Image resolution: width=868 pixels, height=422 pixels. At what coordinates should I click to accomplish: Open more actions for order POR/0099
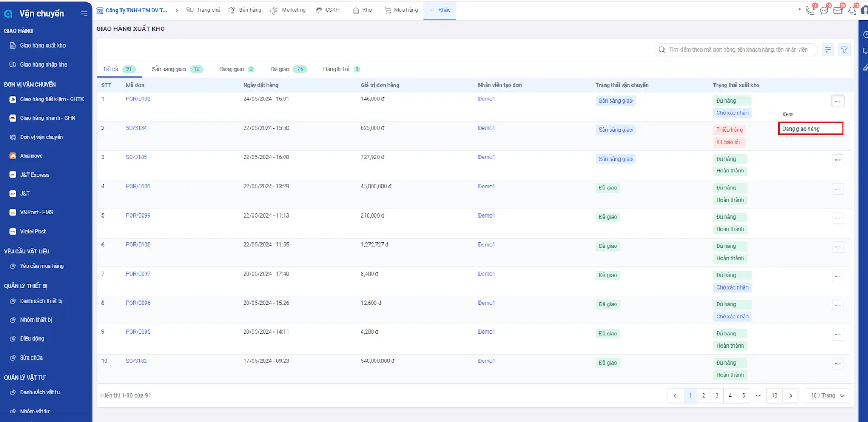838,218
